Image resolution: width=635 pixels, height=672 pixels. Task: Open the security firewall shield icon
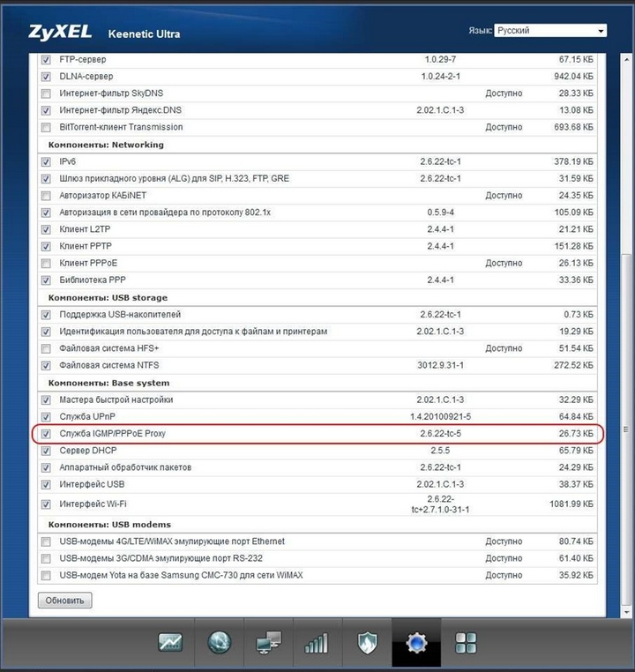(x=367, y=643)
